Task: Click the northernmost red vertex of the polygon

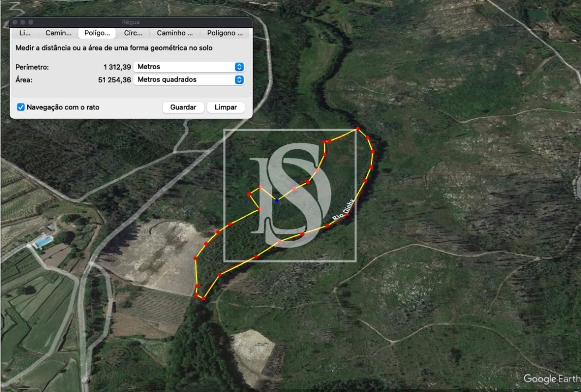Action: pos(358,129)
